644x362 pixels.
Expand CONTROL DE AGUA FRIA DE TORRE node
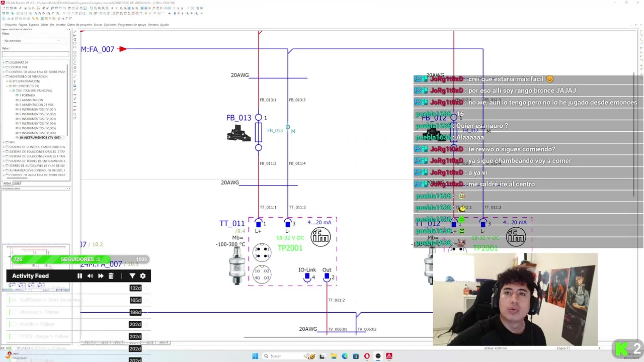pyautogui.click(x=4, y=72)
